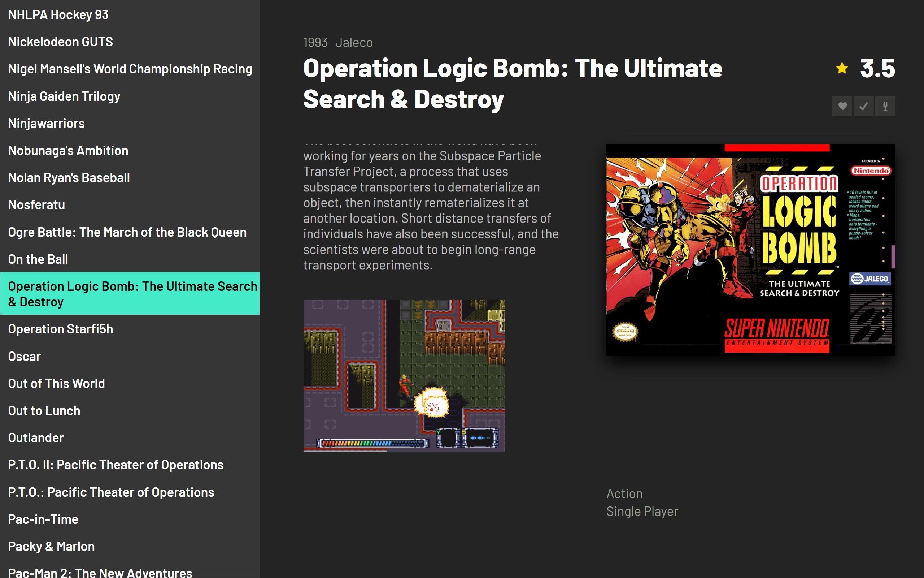The height and width of the screenshot is (578, 924).
Task: Click the trophy goblet icon
Action: point(885,106)
